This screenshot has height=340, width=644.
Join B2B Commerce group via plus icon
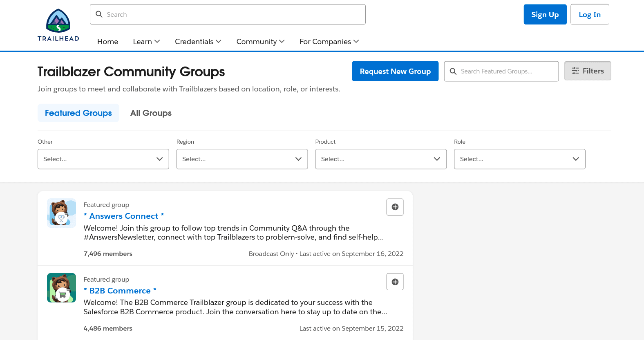395,282
